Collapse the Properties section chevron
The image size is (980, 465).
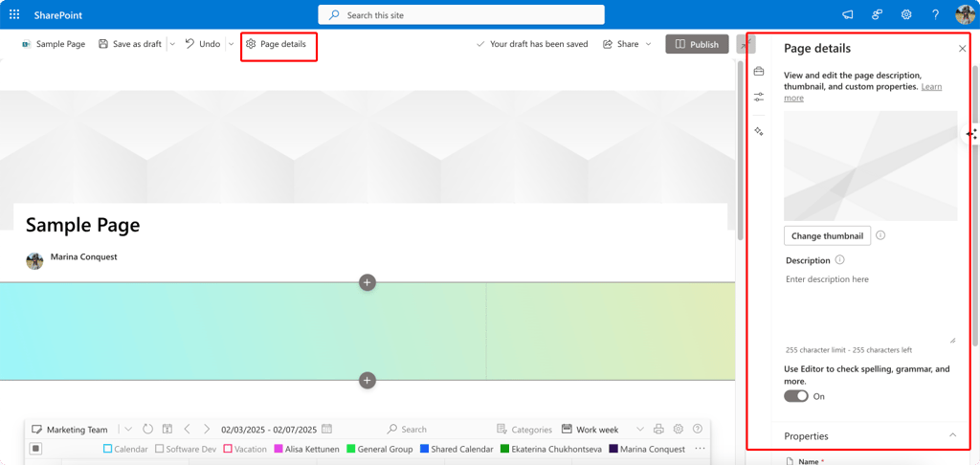point(952,435)
